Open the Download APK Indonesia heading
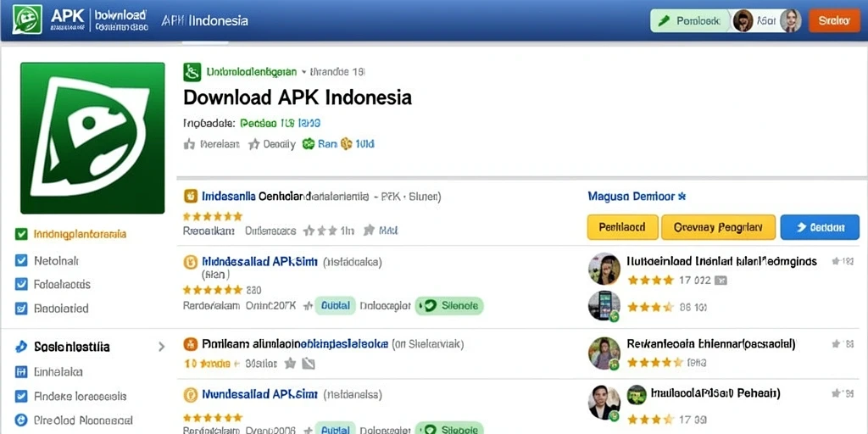Image resolution: width=868 pixels, height=434 pixels. pyautogui.click(x=298, y=97)
